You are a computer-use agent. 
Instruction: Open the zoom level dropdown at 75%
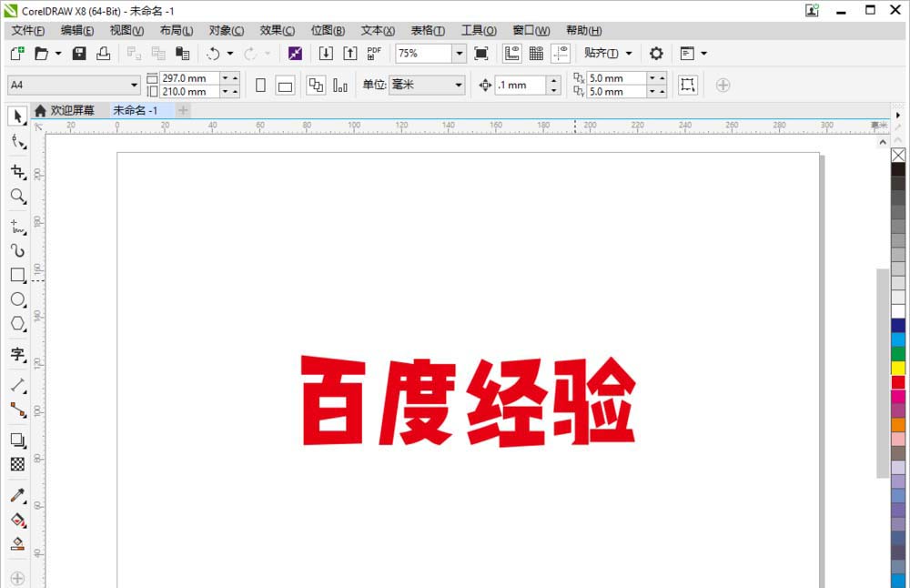point(460,53)
